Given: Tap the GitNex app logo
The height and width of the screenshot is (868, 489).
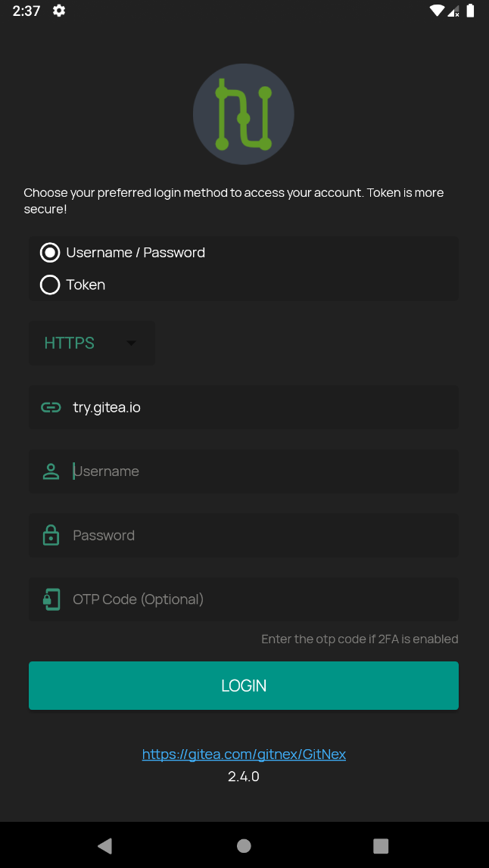Looking at the screenshot, I should pos(244,115).
